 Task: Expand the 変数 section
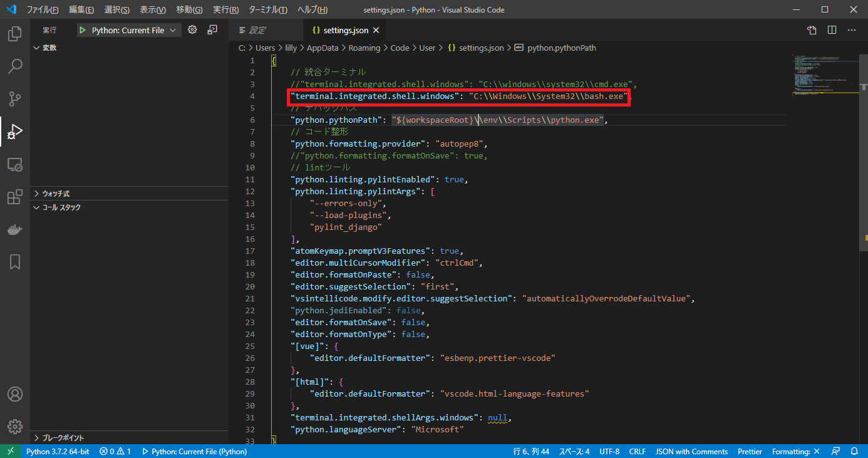tap(130, 48)
